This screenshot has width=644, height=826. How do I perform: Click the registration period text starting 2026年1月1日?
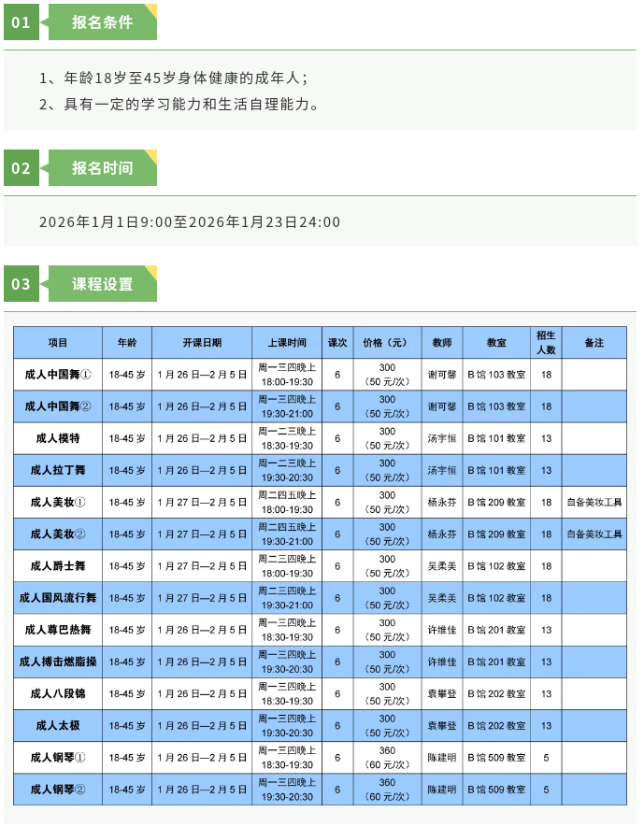[x=190, y=222]
